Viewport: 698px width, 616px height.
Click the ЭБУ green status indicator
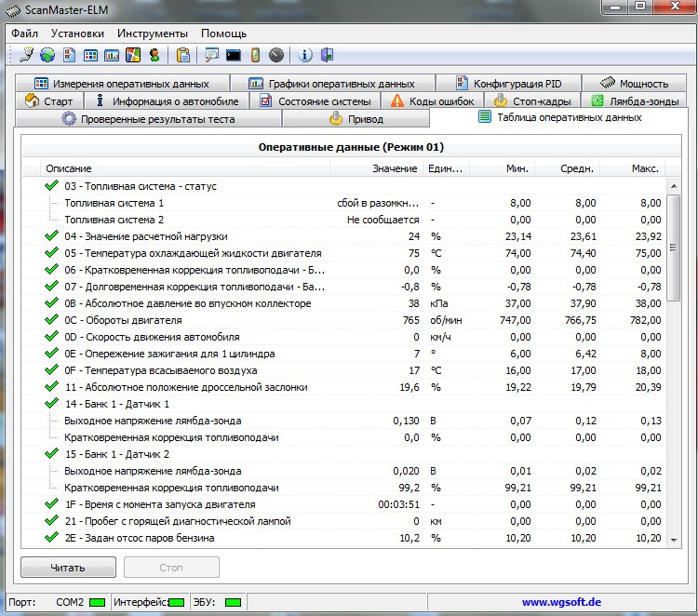[234, 603]
